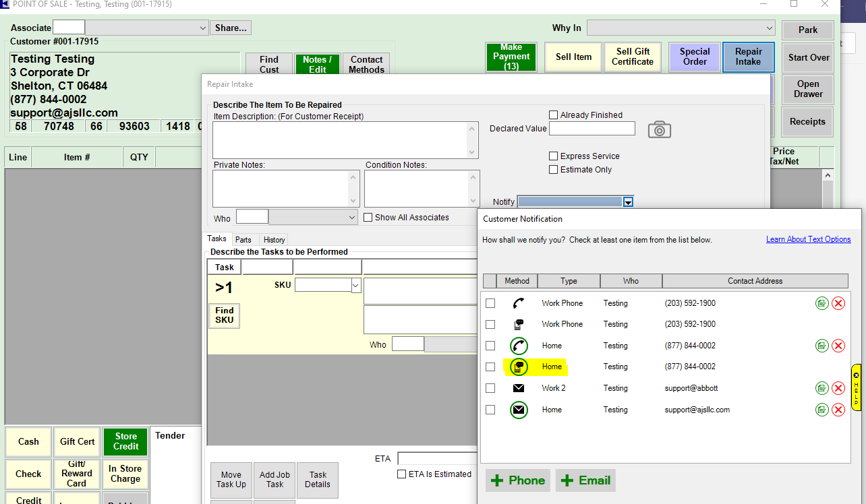Open the SKU dropdown in task row
Viewport: 866px width, 504px height.
[356, 286]
